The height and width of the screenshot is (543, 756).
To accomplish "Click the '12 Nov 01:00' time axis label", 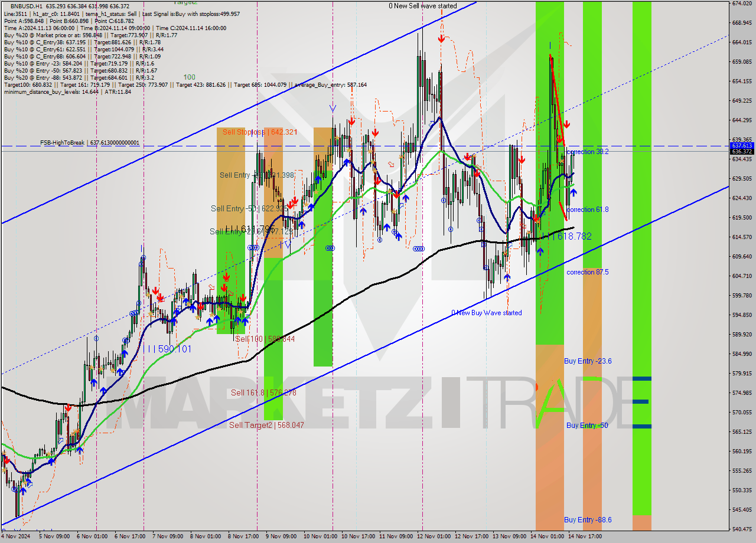I will (434, 537).
